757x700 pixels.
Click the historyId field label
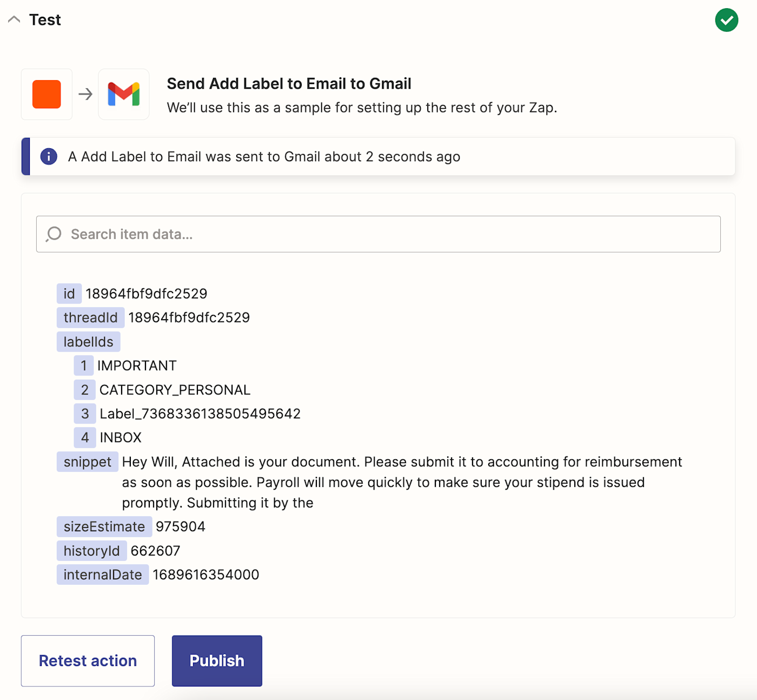(x=91, y=551)
